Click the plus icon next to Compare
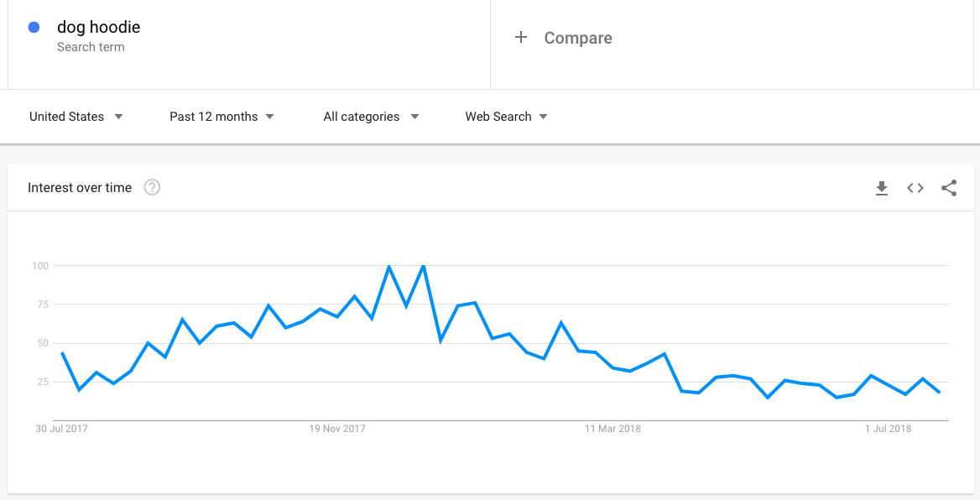Screen dimensions: 980x500 click(x=520, y=37)
